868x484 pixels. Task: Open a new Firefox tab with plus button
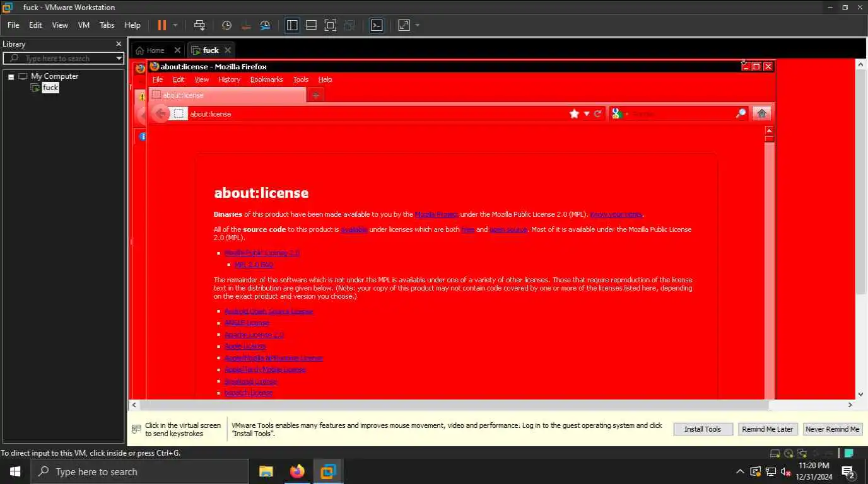pos(315,95)
